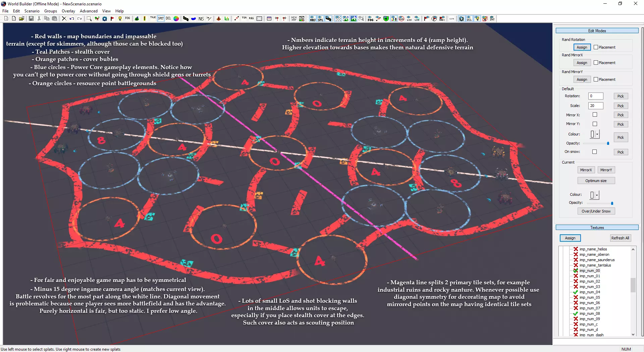Enable Rand MirrorY Placement checkbox
The image size is (644, 352).
[x=596, y=79]
